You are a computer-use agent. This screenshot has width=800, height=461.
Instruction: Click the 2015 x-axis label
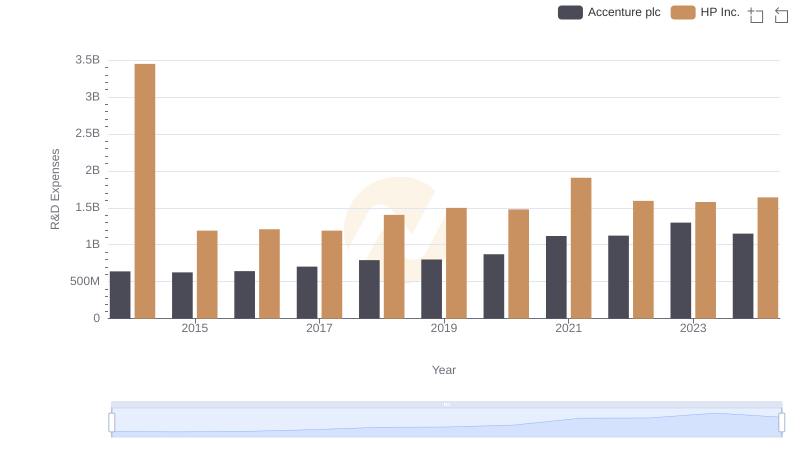(x=195, y=328)
